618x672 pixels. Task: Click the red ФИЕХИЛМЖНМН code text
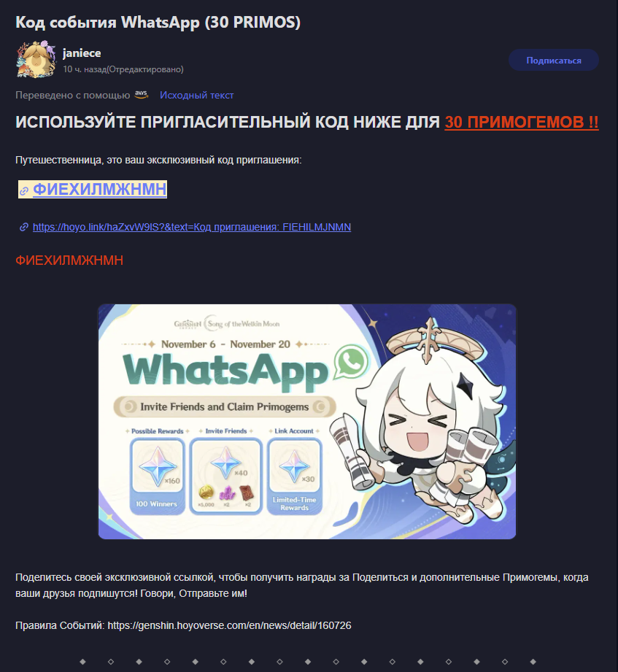[69, 260]
